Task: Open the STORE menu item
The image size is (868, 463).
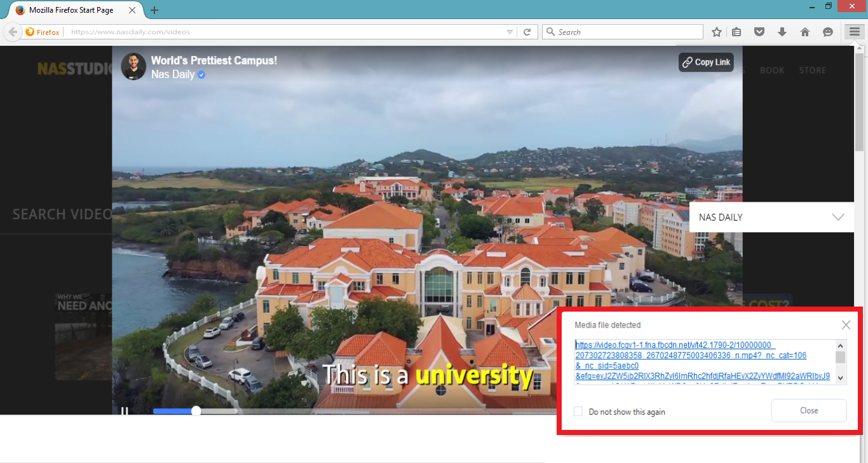Action: [x=812, y=70]
